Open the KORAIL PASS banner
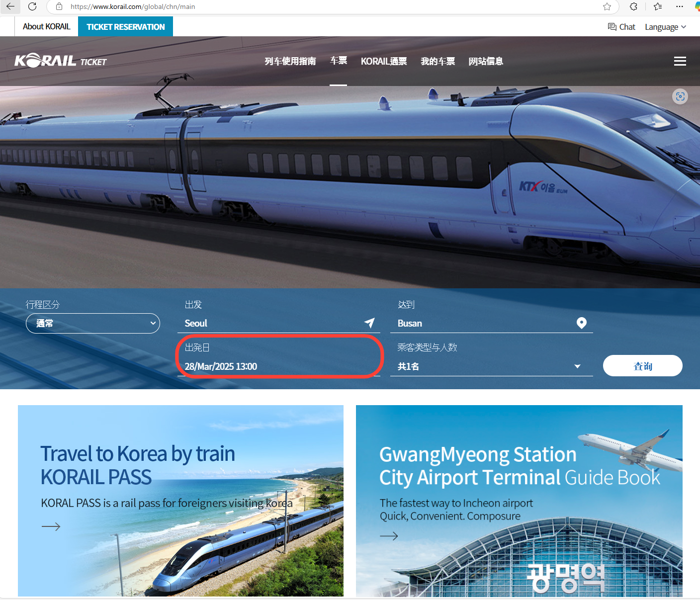The width and height of the screenshot is (700, 600). [x=180, y=501]
